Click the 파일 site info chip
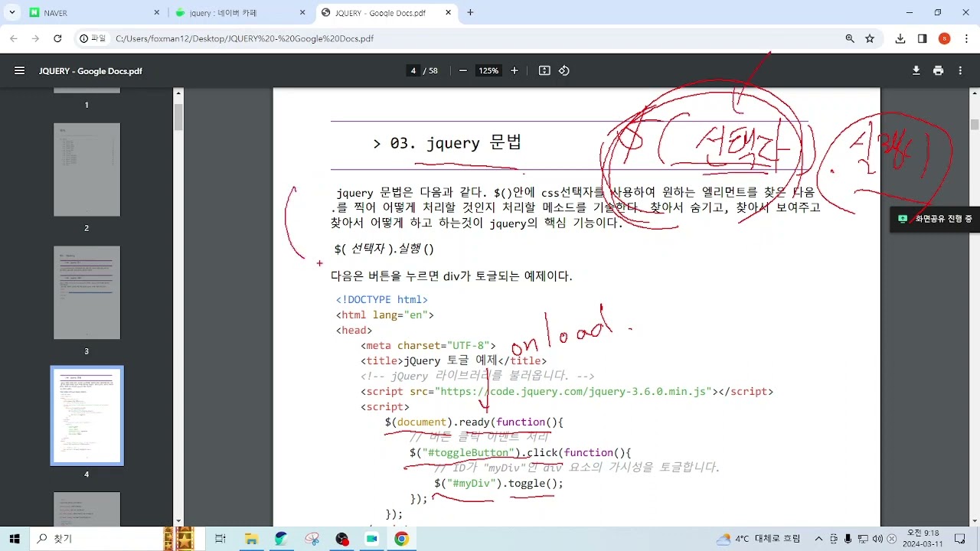 93,38
